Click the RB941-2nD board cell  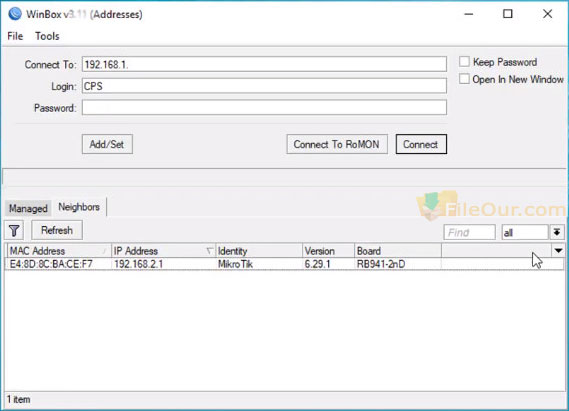tap(381, 264)
